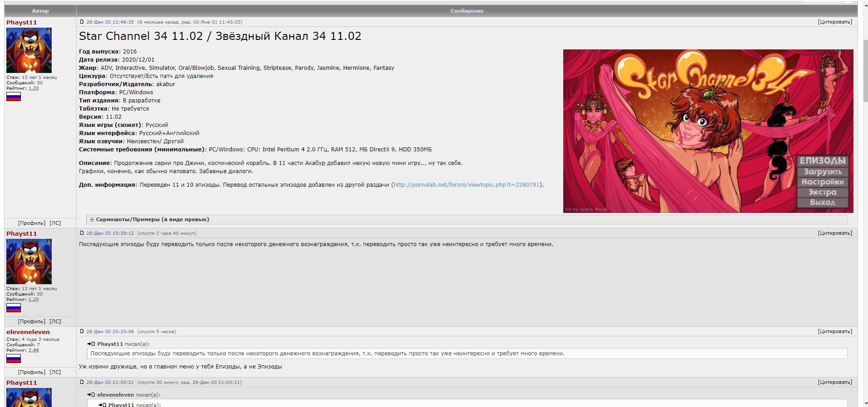Quote the first post via its [Цитировать] link
Viewport: 868px width, 407px height.
(835, 22)
